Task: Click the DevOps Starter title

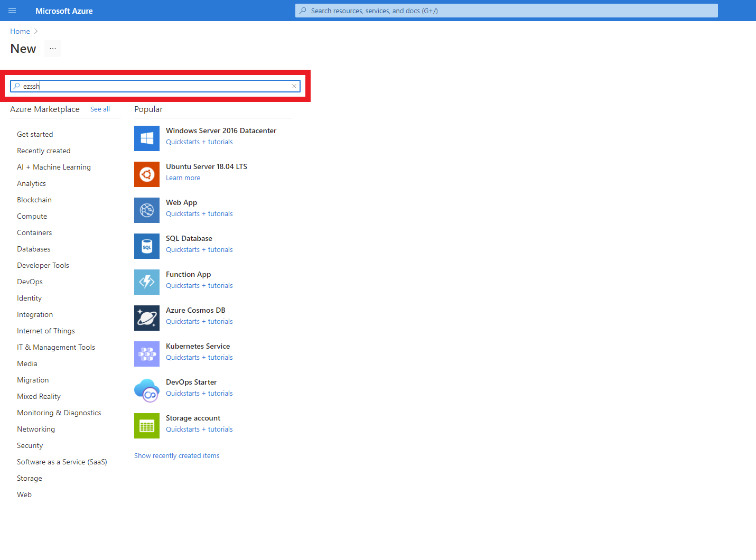Action: (x=191, y=382)
